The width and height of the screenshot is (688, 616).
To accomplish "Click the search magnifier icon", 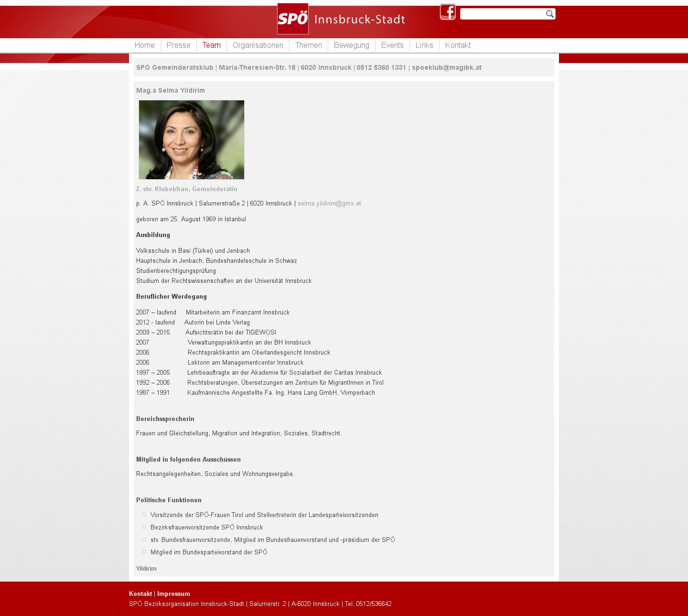I will pyautogui.click(x=550, y=14).
